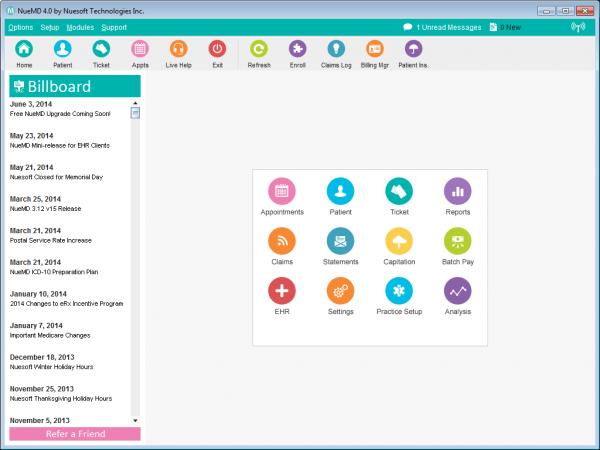View the 1 Unread Messages link
600x450 pixels.
442,27
